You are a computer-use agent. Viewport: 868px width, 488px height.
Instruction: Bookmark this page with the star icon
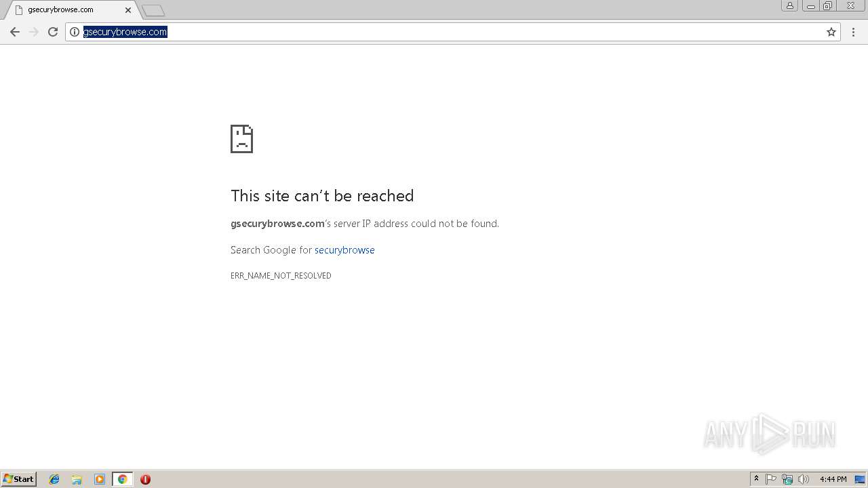tap(831, 32)
